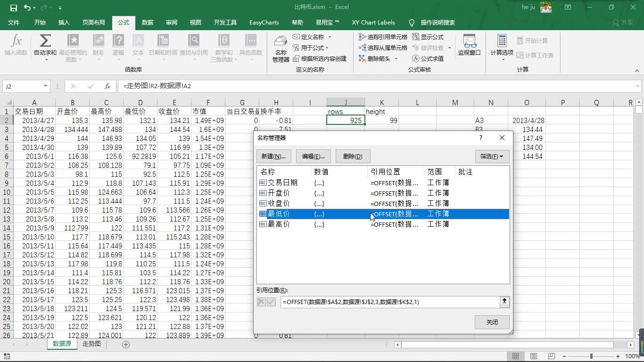The width and height of the screenshot is (644, 362).
Task: Expand the Name Box dropdown arrow
Action: click(46, 86)
